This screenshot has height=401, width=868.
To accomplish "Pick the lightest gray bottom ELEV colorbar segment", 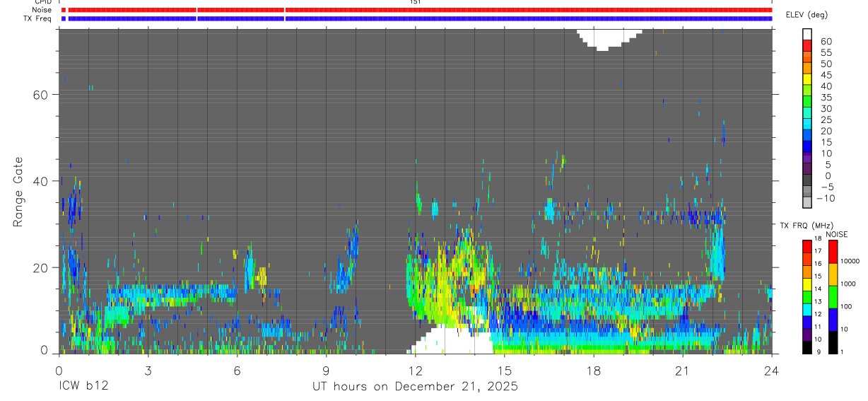I will point(807,203).
